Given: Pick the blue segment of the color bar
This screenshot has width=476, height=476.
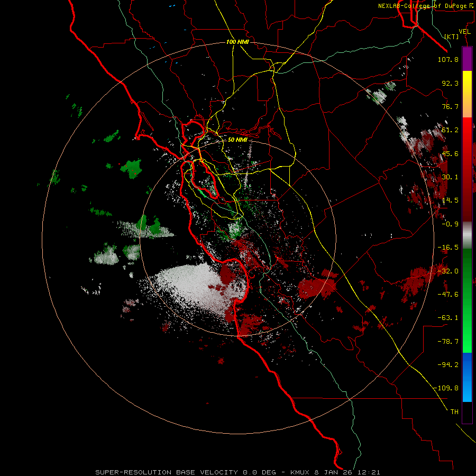Looking at the screenshot, I should point(467,377).
